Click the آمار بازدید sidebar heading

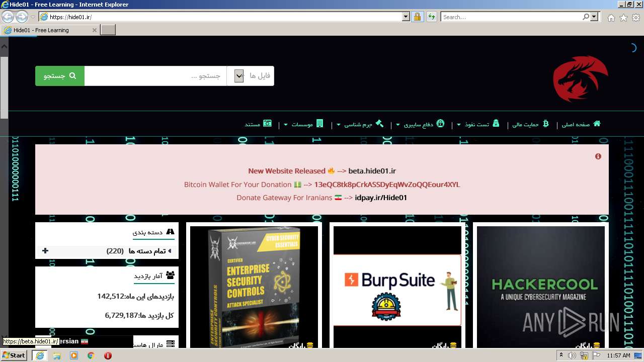coord(154,276)
